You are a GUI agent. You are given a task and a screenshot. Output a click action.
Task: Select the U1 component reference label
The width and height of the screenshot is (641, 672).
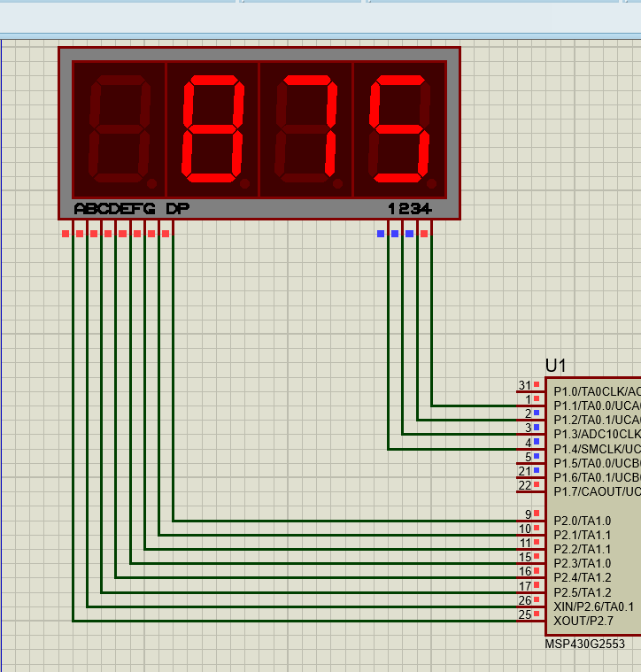point(556,366)
